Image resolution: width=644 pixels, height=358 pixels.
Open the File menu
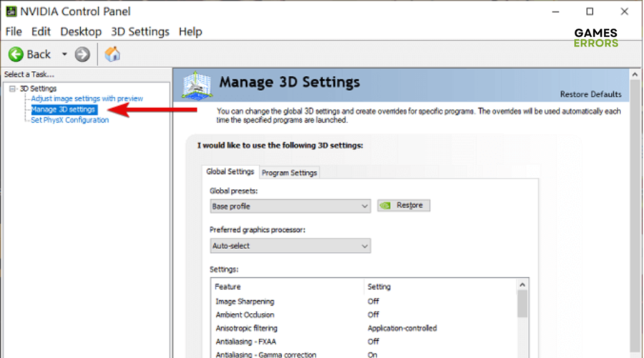pyautogui.click(x=14, y=32)
